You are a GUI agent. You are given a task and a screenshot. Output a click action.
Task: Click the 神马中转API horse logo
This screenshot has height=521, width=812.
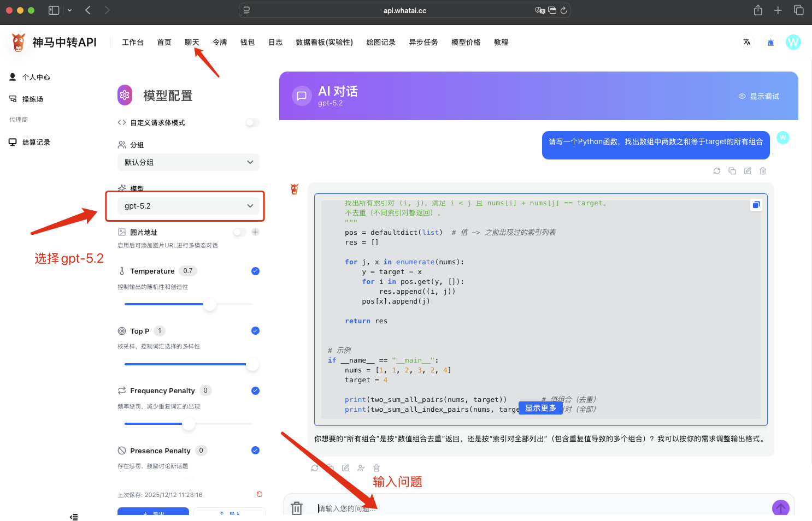(19, 42)
